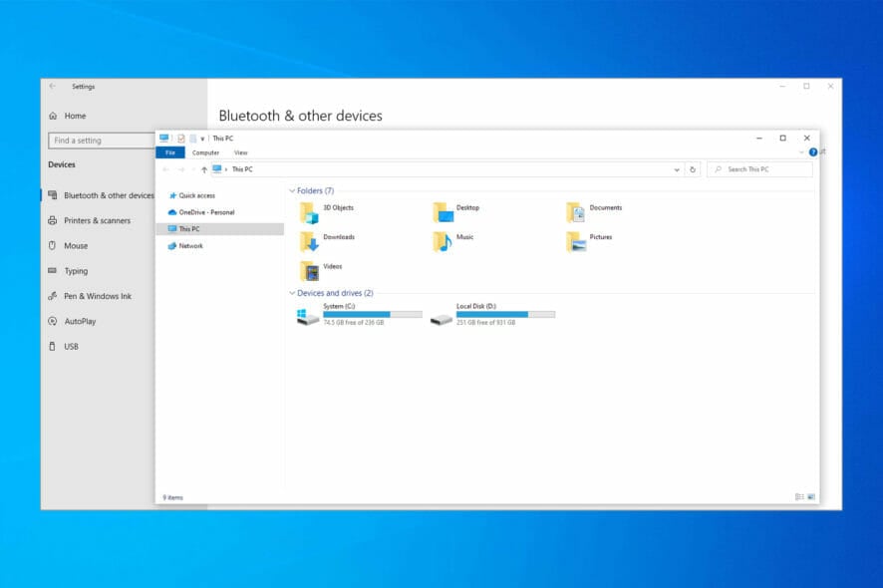Open Customize Quick Access Toolbar dropdown

(x=202, y=139)
